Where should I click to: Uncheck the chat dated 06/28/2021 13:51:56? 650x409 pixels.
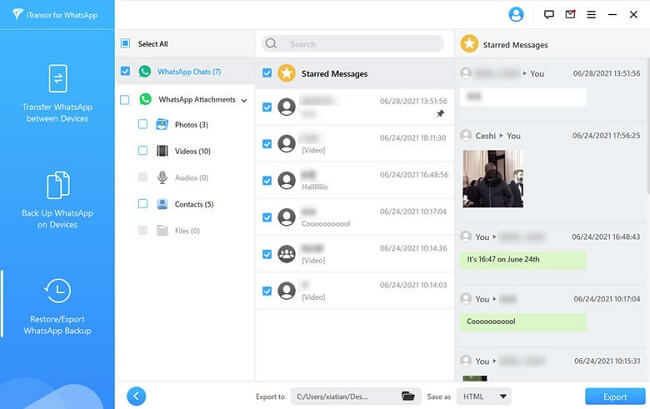(x=267, y=107)
